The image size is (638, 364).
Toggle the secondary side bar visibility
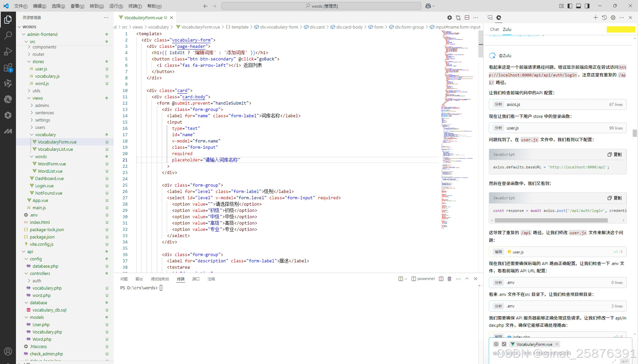pyautogui.click(x=587, y=6)
